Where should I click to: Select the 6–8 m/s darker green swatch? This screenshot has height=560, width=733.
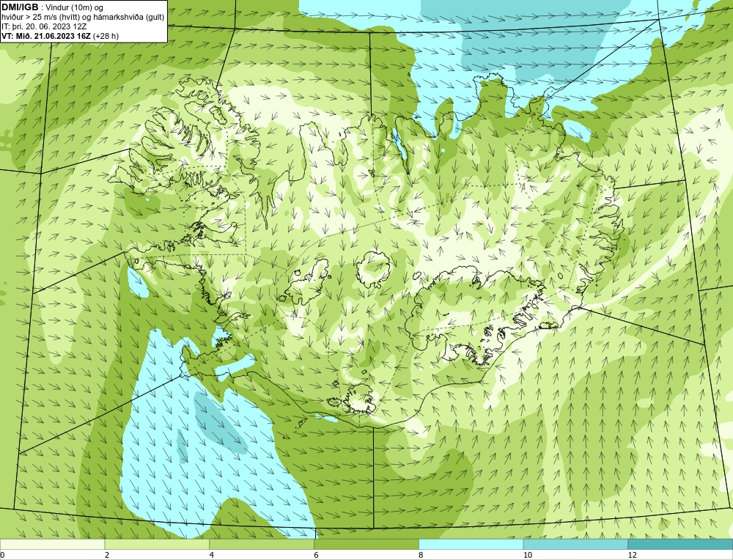[366, 544]
